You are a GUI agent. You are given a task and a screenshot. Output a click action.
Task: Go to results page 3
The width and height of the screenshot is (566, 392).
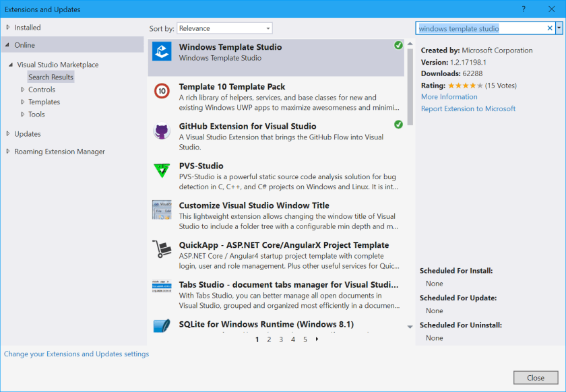281,339
